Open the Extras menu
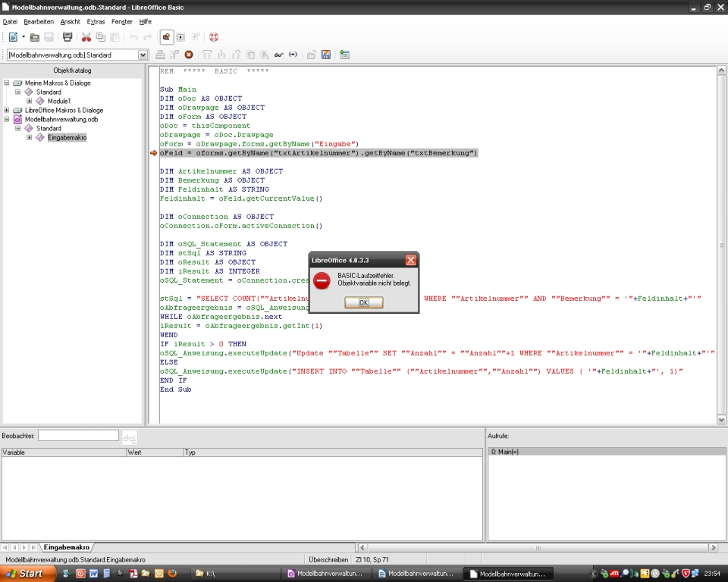Image resolution: width=728 pixels, height=582 pixels. (x=96, y=22)
